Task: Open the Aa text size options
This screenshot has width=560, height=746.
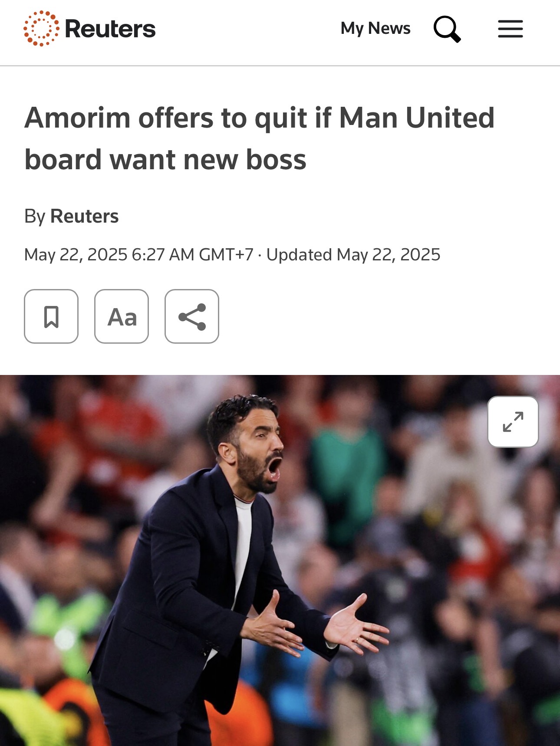Action: (122, 316)
